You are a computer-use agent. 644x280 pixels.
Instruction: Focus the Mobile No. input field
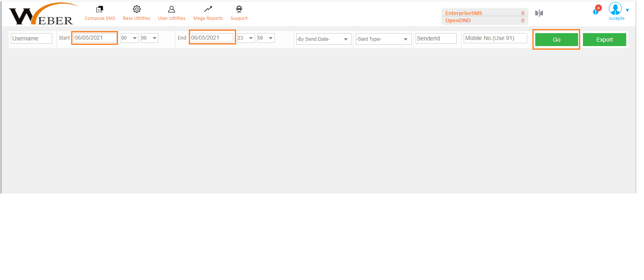(x=495, y=38)
